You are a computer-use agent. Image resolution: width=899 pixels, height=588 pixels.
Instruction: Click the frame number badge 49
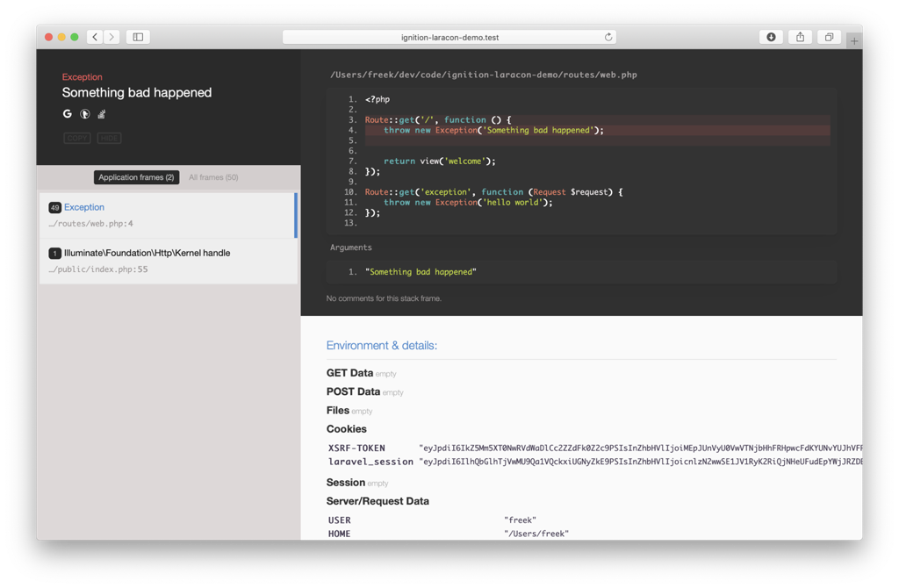tap(54, 207)
